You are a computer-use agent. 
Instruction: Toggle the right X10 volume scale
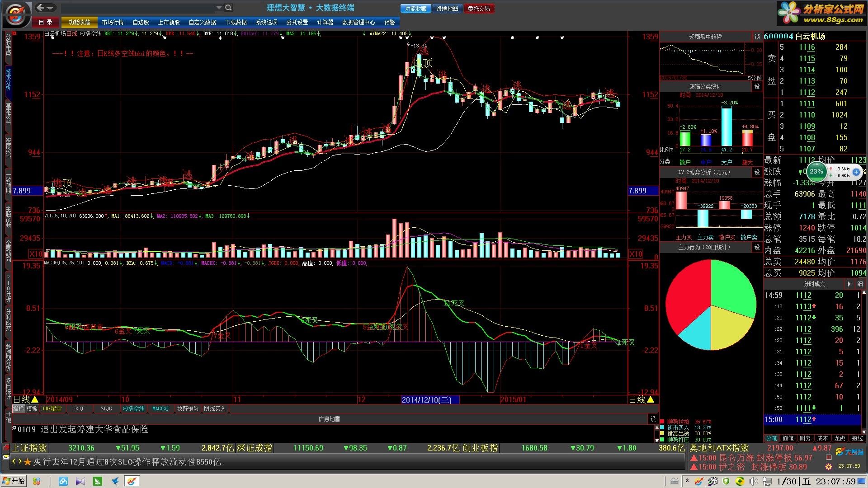pyautogui.click(x=636, y=253)
